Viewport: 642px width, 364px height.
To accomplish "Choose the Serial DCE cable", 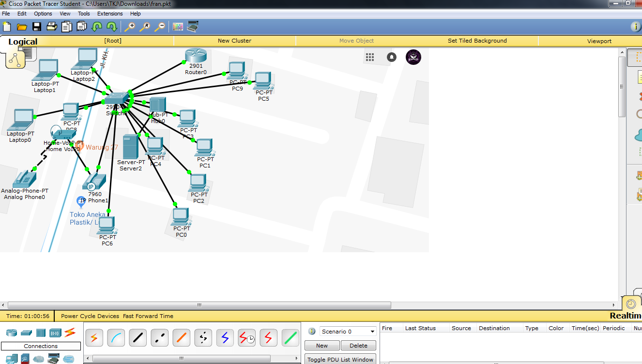I will [247, 337].
